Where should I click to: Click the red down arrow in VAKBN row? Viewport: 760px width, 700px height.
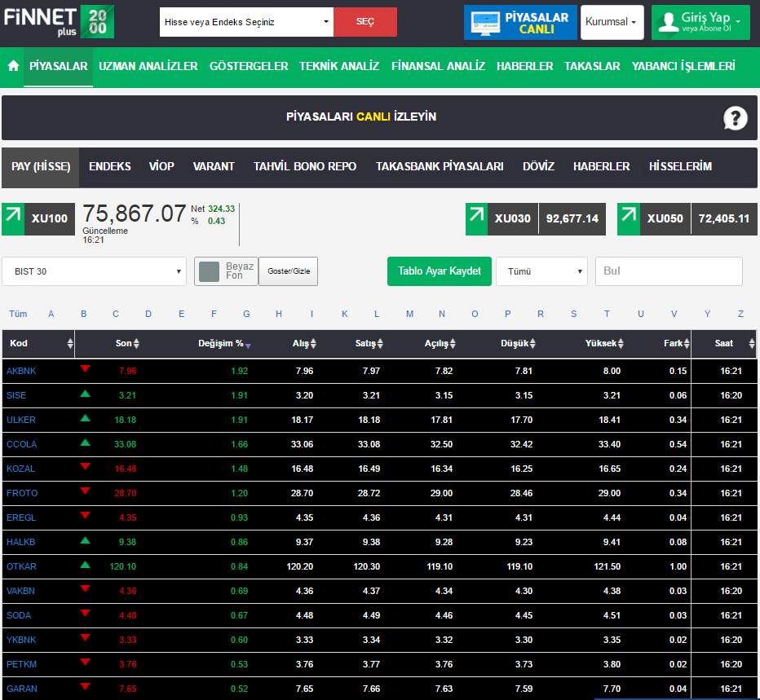86,588
